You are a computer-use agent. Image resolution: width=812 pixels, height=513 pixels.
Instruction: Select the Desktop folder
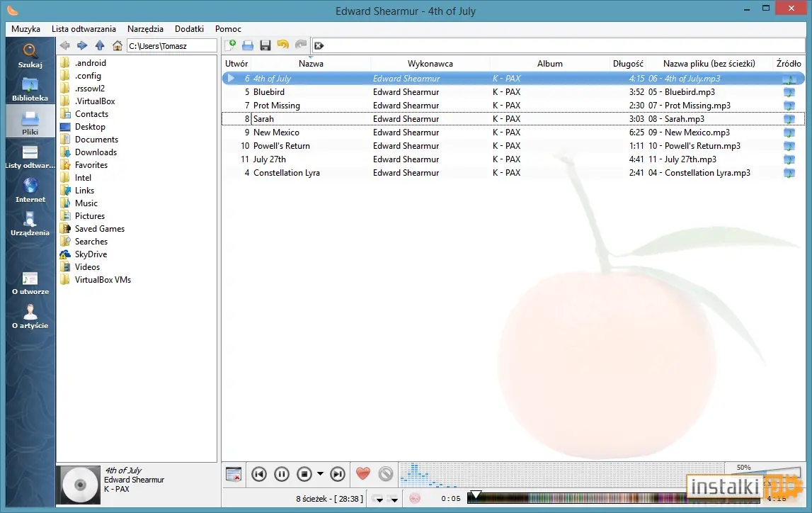pyautogui.click(x=90, y=126)
